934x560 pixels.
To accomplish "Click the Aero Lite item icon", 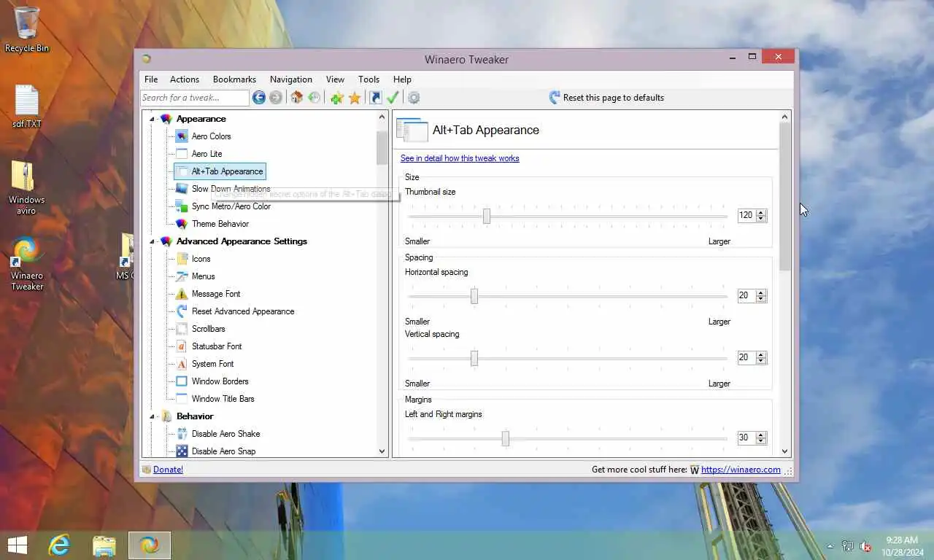I will tap(182, 154).
